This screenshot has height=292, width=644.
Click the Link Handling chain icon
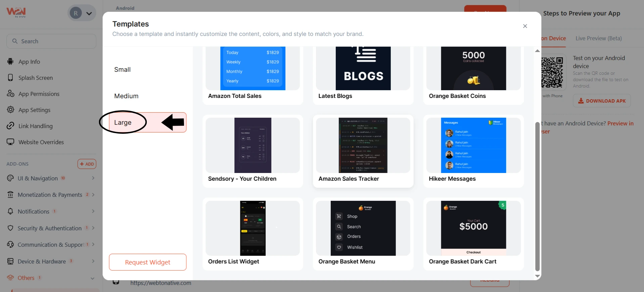click(x=10, y=126)
